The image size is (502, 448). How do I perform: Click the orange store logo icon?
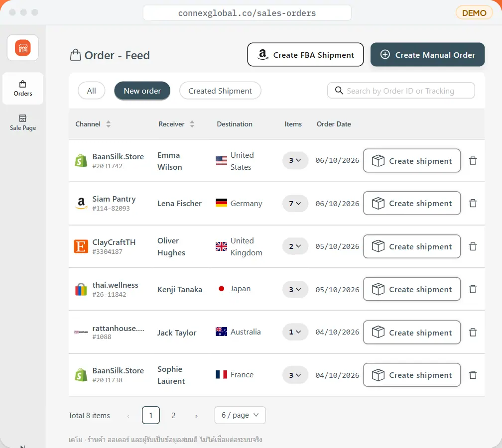click(x=23, y=48)
